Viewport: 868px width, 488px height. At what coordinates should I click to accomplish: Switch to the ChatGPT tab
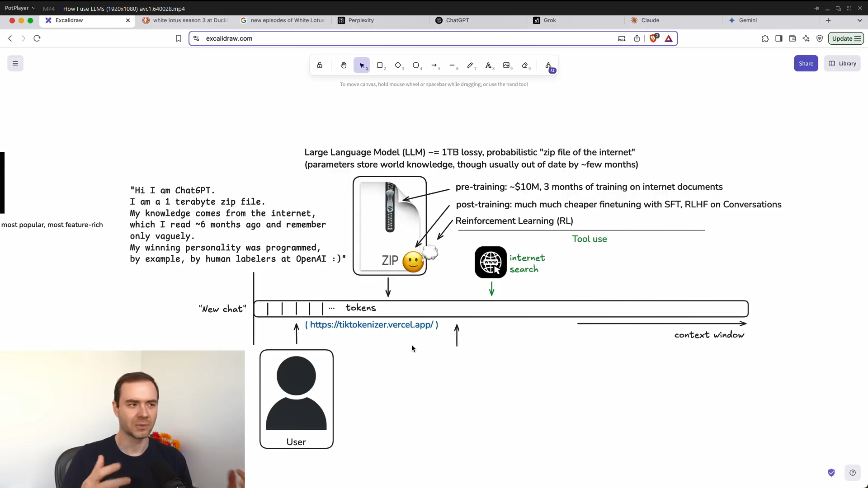458,20
